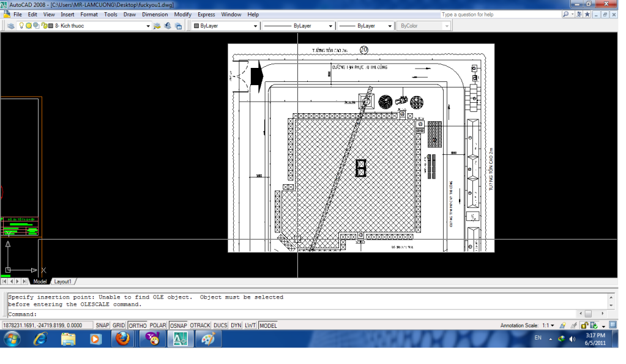Click the MODEL space status button
This screenshot has width=626, height=364.
(x=268, y=325)
